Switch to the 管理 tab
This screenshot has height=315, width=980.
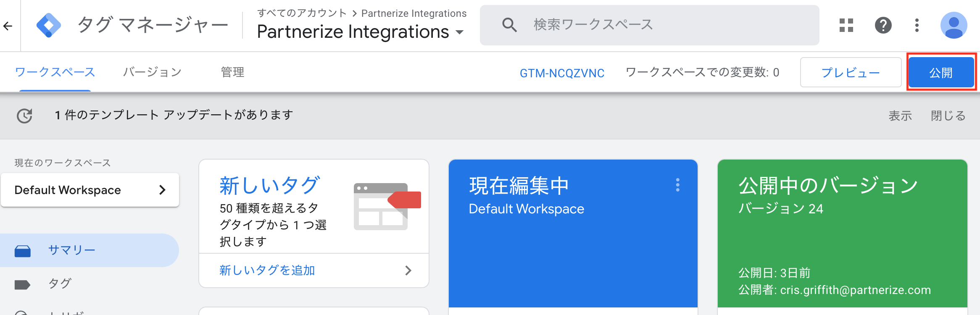point(232,72)
